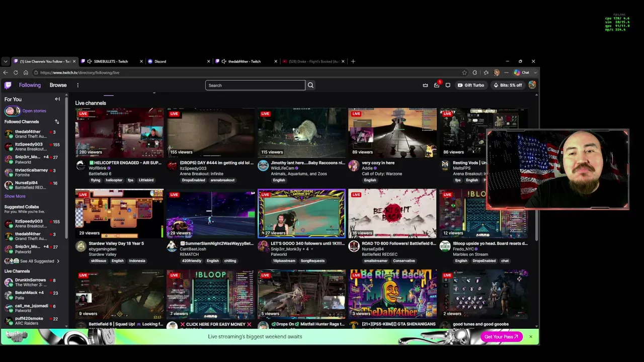This screenshot has width=644, height=362.
Task: Click the Get Your Pass button
Action: coord(501,337)
